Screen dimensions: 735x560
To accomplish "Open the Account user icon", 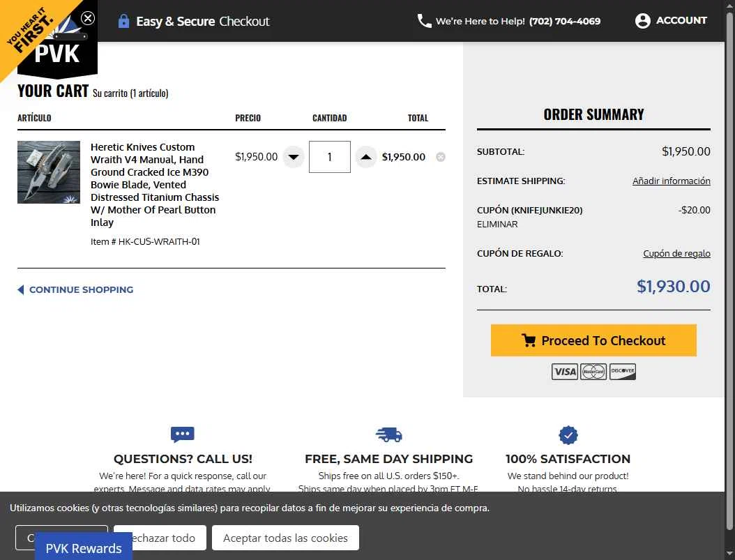I will (643, 21).
